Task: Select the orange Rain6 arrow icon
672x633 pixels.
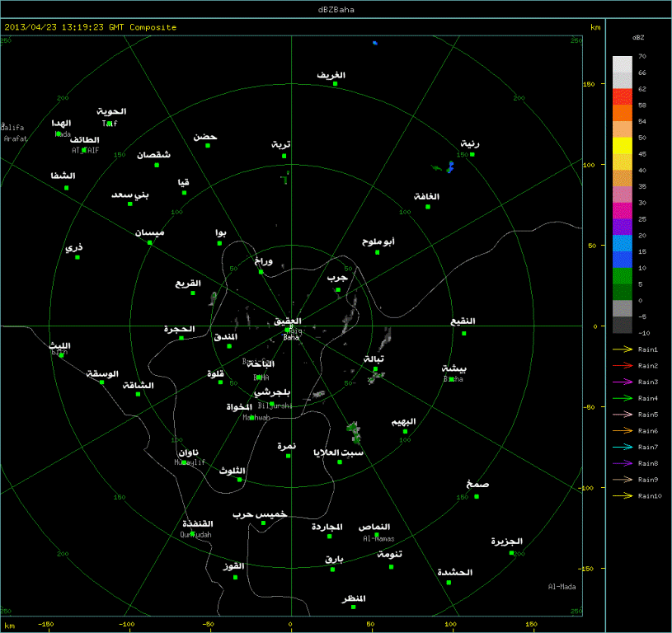Action: coord(623,431)
